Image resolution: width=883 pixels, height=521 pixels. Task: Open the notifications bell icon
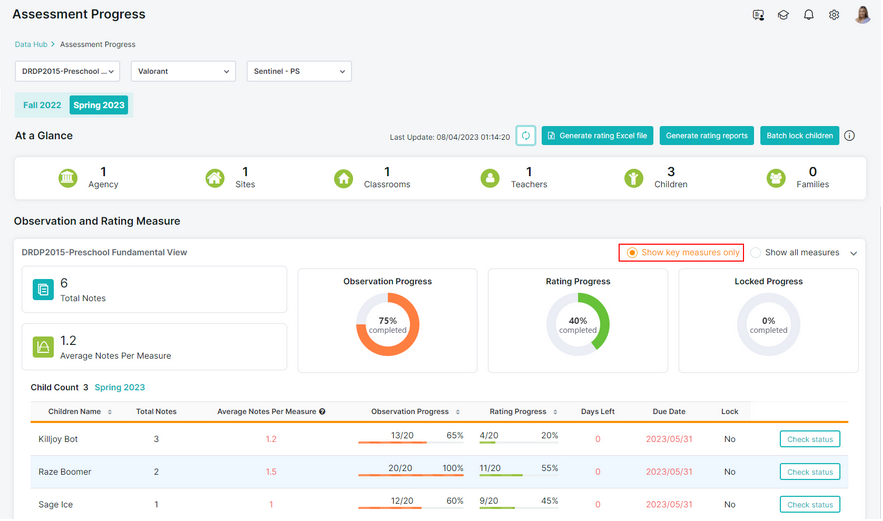pos(808,15)
